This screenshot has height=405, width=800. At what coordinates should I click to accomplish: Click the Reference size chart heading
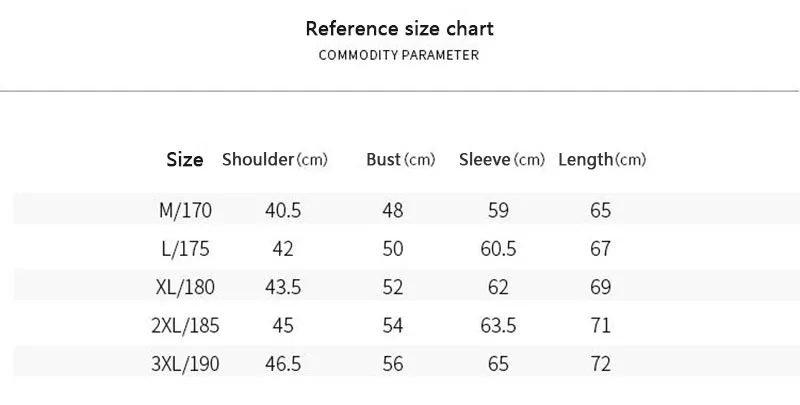click(x=399, y=29)
